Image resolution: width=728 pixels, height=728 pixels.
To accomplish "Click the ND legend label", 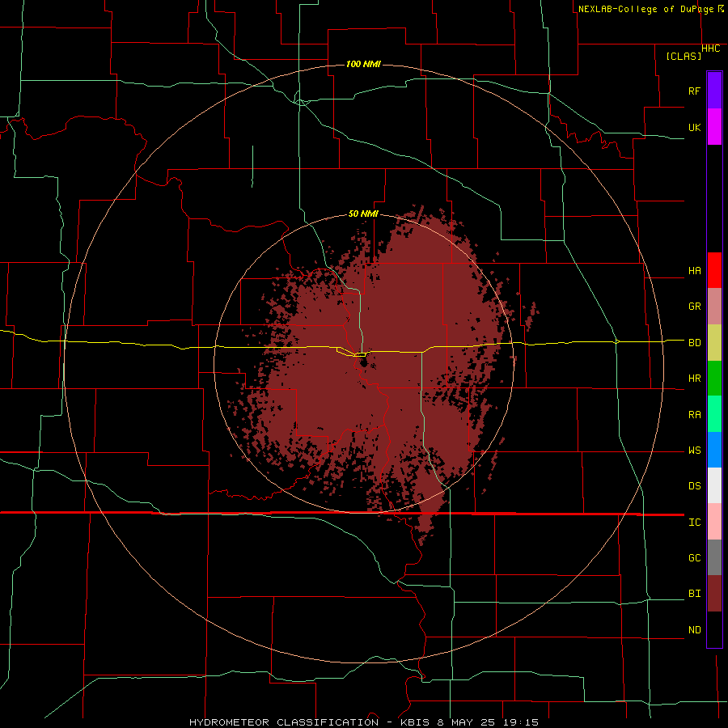I will tap(694, 630).
